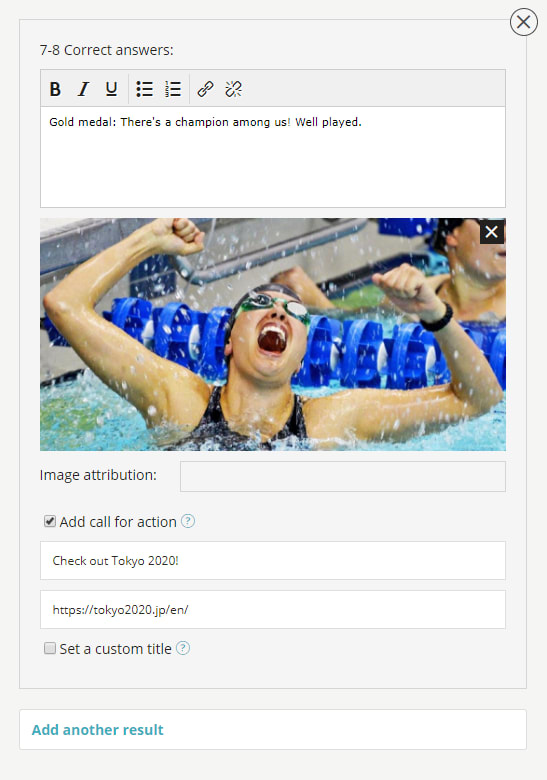Enable the Set a custom title checkbox
The image size is (547, 780).
pyautogui.click(x=50, y=648)
